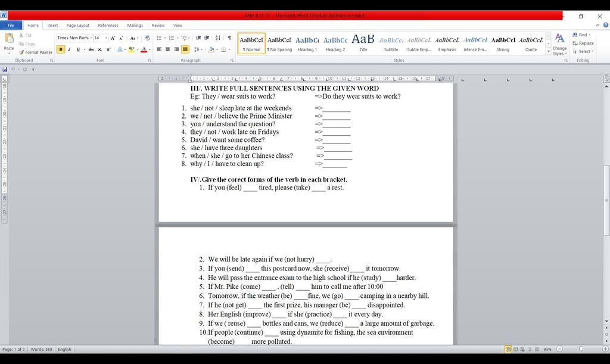The height and width of the screenshot is (364, 610).
Task: Show paragraph marks with pilcrow icon
Action: pos(229,38)
